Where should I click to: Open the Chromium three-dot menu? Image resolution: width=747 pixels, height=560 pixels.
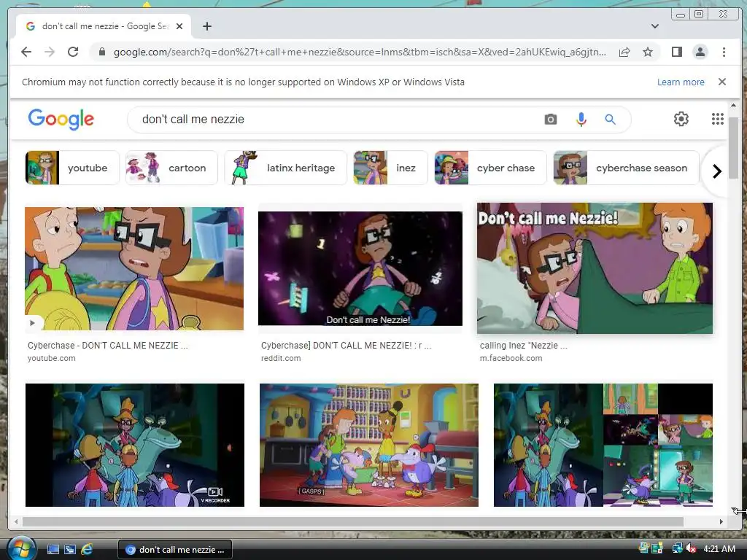[x=724, y=52]
